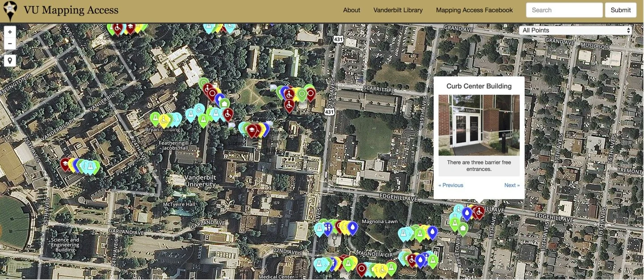Zoom in with the plus map control

coord(9,31)
